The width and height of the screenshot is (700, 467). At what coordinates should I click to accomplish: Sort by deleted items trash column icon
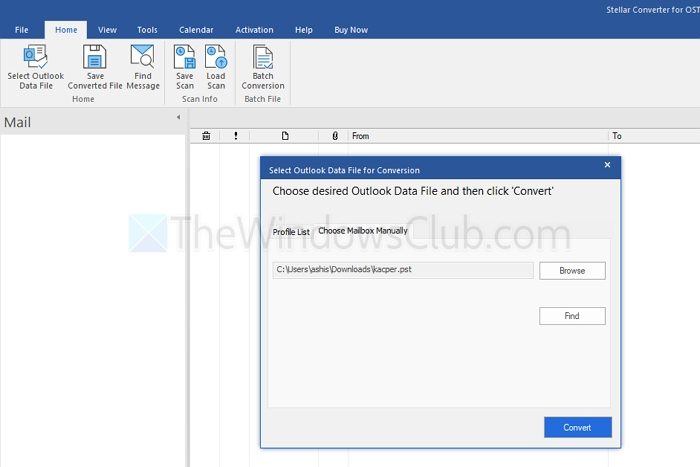click(x=206, y=136)
